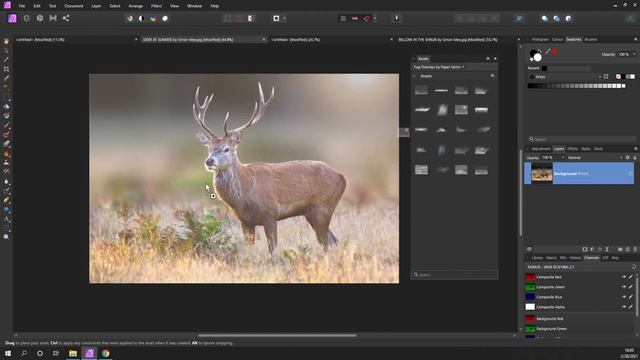Click the Adjustments icon under Layers
The image size is (640, 360).
(592, 249)
